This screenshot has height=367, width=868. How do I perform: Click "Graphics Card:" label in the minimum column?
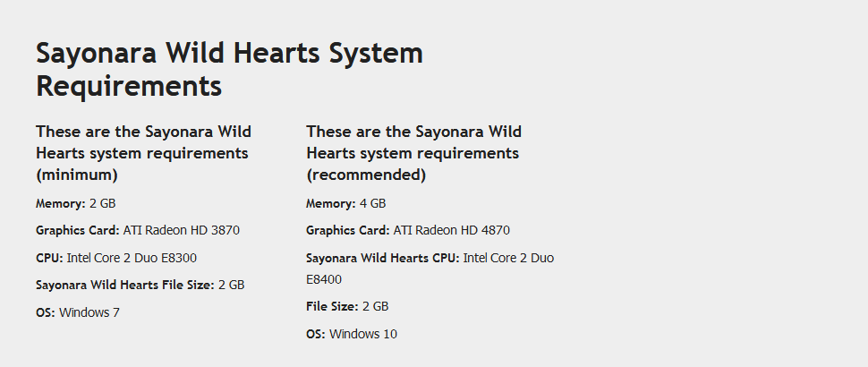[77, 230]
